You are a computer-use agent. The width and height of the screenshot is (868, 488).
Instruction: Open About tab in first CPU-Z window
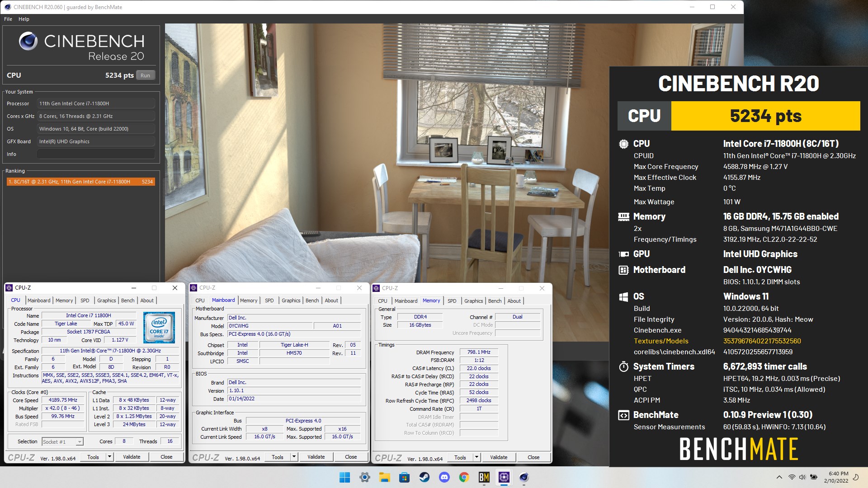point(147,300)
